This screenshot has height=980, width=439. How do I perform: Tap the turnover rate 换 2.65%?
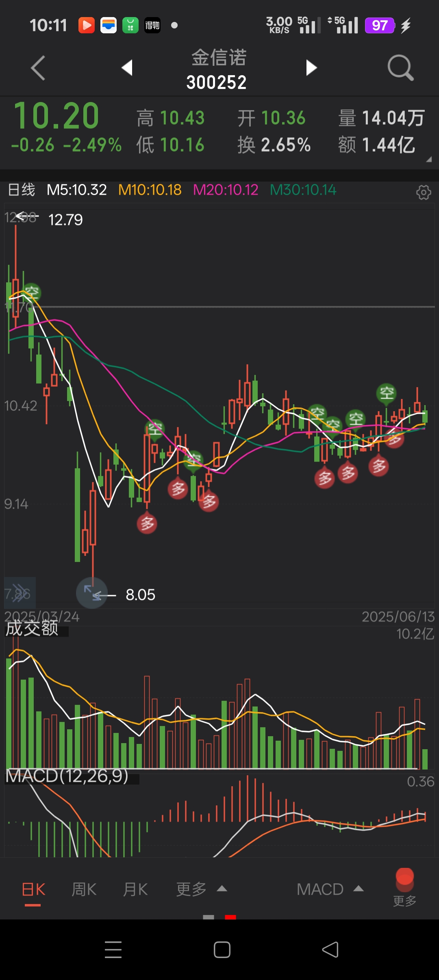[274, 145]
